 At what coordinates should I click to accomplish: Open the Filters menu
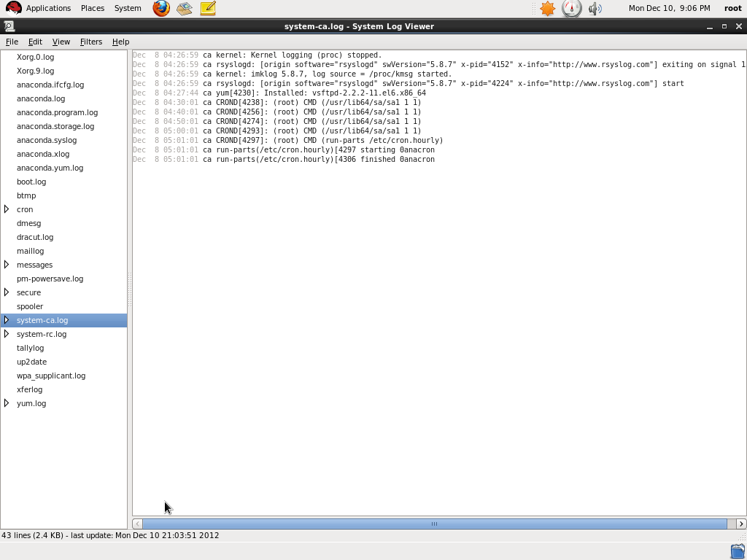(x=91, y=42)
